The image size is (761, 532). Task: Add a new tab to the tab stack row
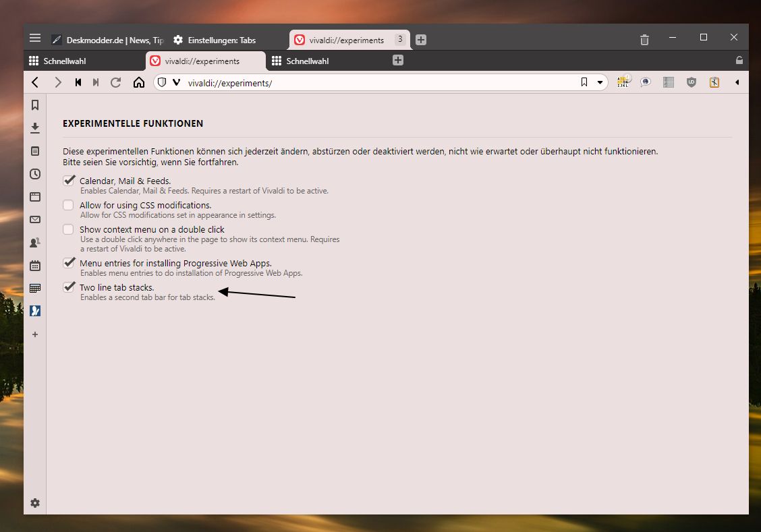[x=398, y=60]
